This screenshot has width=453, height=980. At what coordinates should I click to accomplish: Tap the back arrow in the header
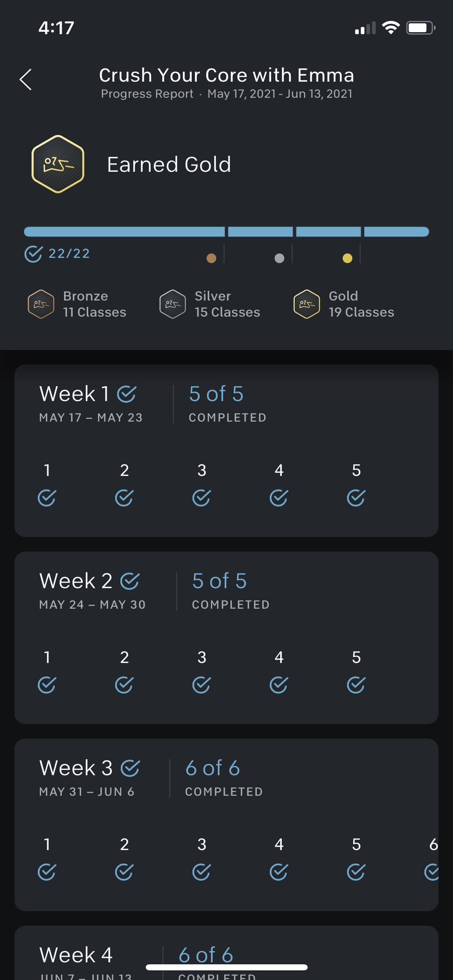coord(26,79)
